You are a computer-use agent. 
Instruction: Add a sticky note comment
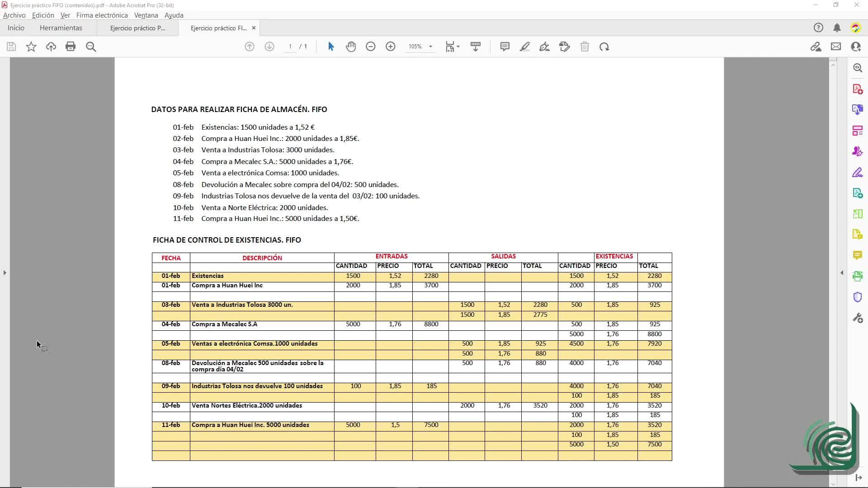(505, 47)
